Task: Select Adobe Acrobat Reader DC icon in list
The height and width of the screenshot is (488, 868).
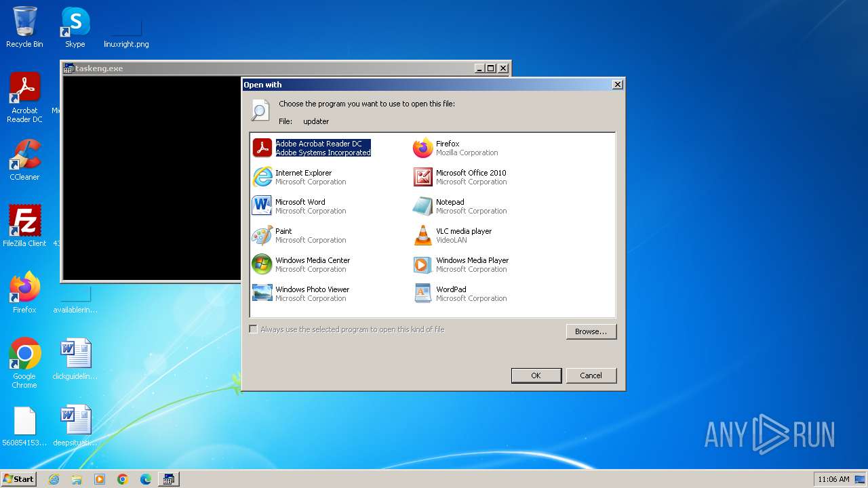Action: 262,148
